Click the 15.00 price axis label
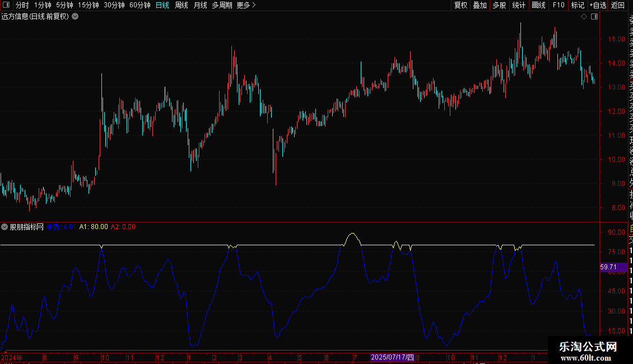Screen dimensions: 633x364 click(616, 39)
